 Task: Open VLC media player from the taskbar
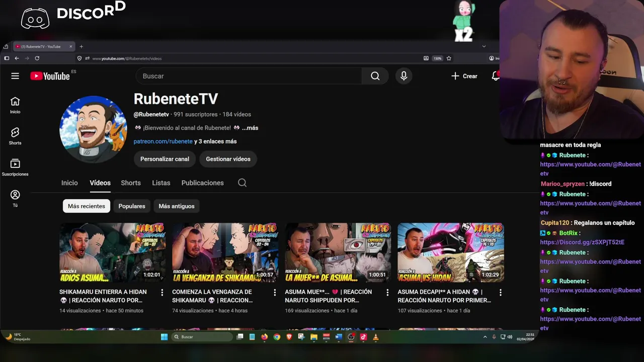375,337
